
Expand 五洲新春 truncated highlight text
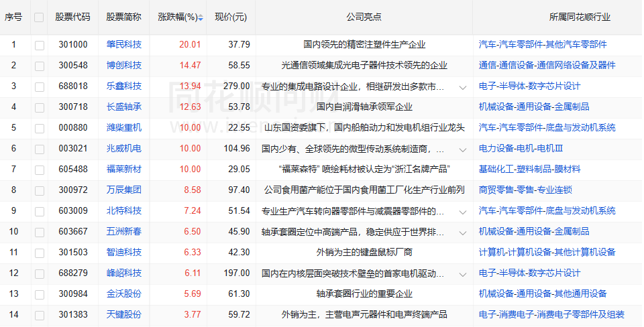coord(462,233)
